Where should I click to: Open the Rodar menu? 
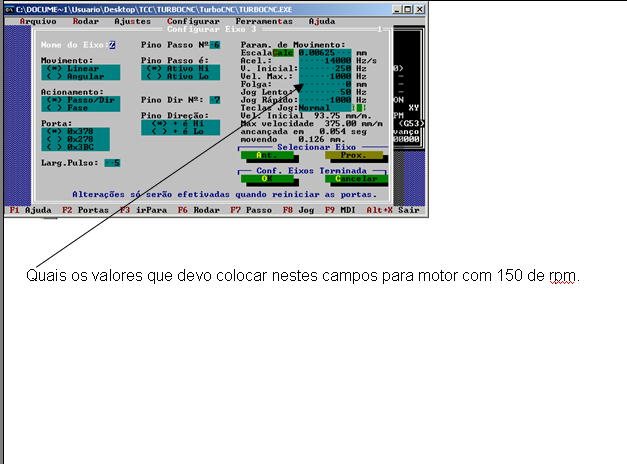[86, 21]
